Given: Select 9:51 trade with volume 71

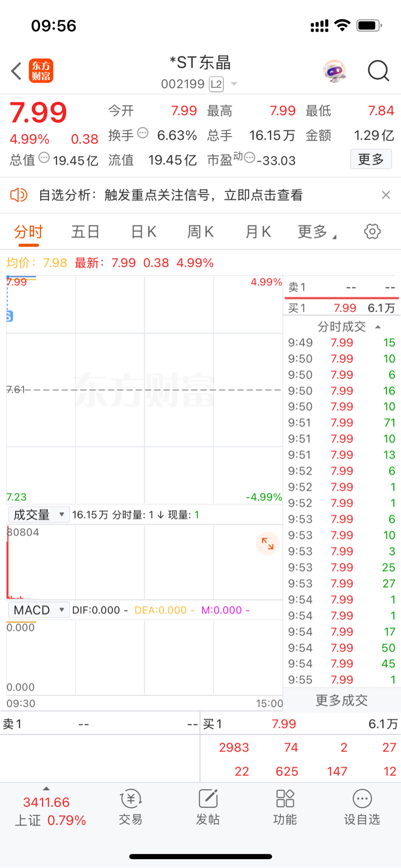Looking at the screenshot, I should tap(342, 423).
